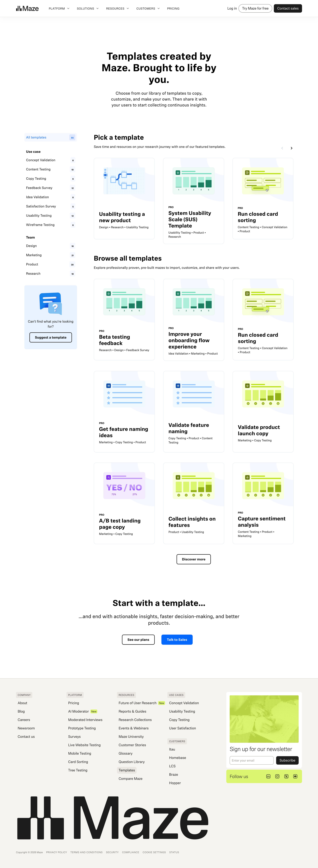Go to next featured templates arrow
The image size is (318, 868).
[292, 148]
